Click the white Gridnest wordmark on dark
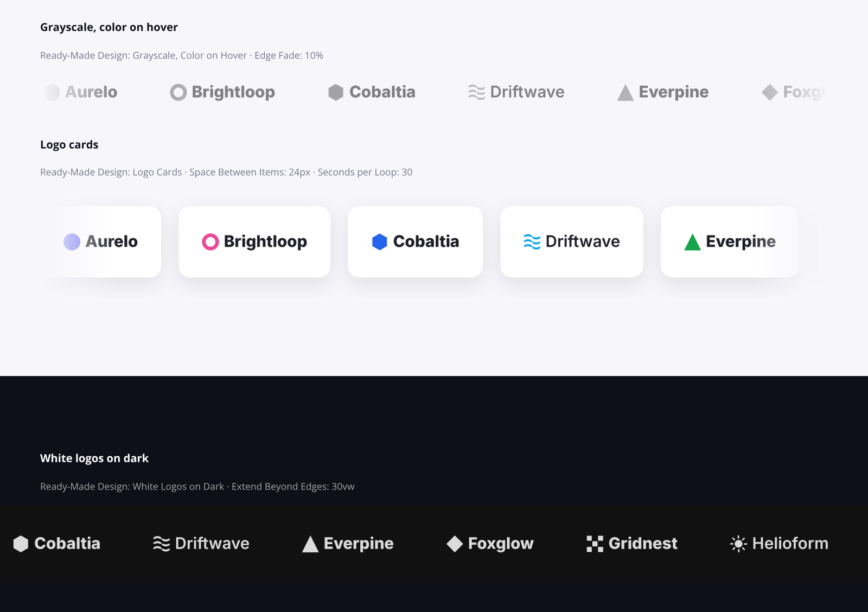Image resolution: width=868 pixels, height=612 pixels. (x=643, y=544)
